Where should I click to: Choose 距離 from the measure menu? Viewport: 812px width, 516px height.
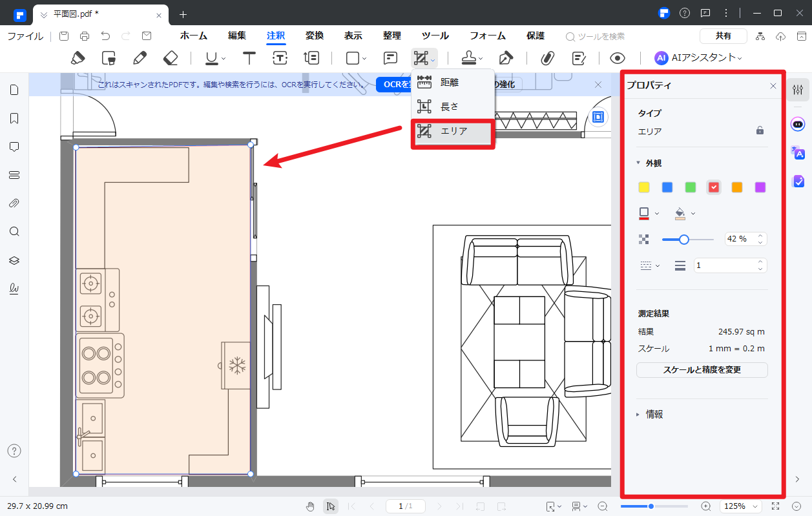pos(450,82)
